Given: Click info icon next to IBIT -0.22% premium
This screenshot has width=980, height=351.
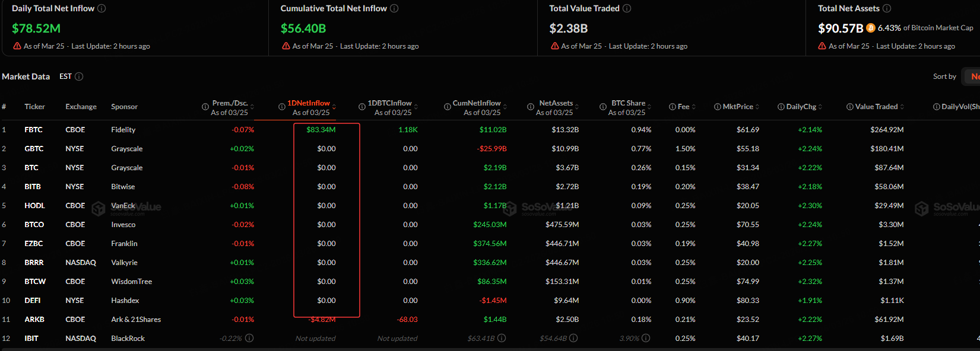Looking at the screenshot, I should click(249, 338).
